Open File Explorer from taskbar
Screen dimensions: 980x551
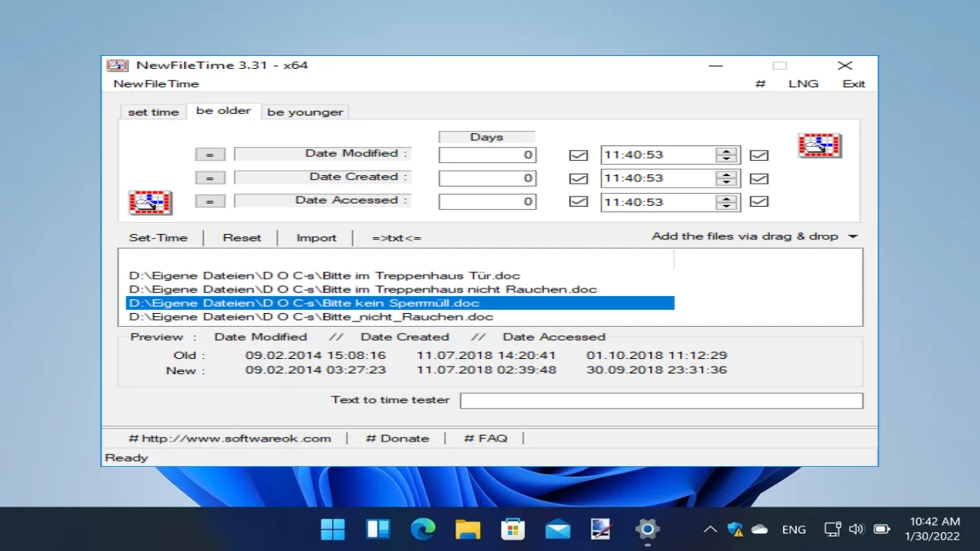tap(468, 529)
